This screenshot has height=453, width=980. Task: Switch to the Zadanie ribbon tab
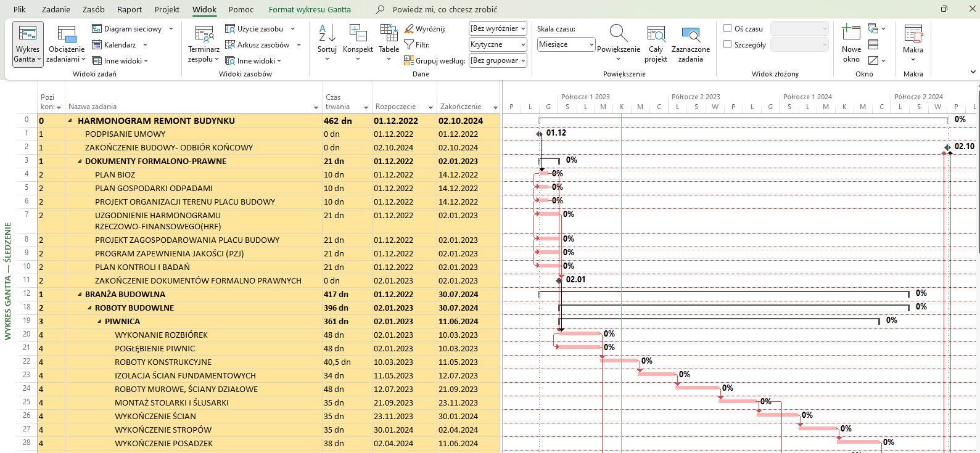(56, 9)
